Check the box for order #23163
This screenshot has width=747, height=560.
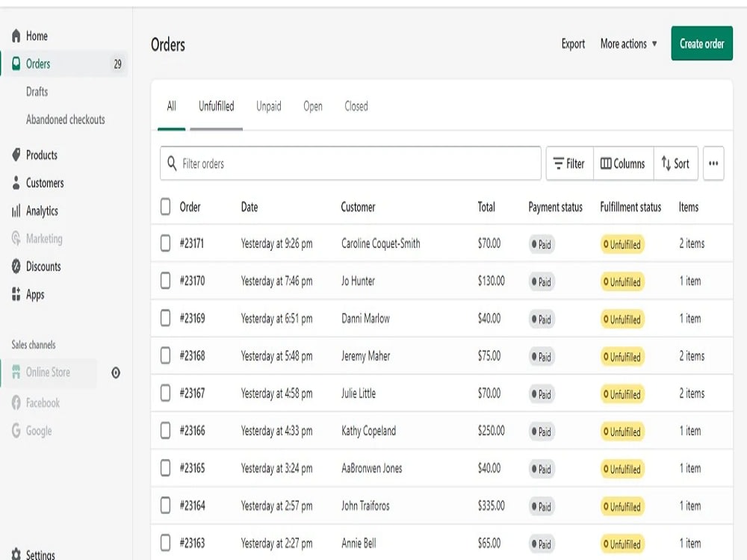click(165, 542)
